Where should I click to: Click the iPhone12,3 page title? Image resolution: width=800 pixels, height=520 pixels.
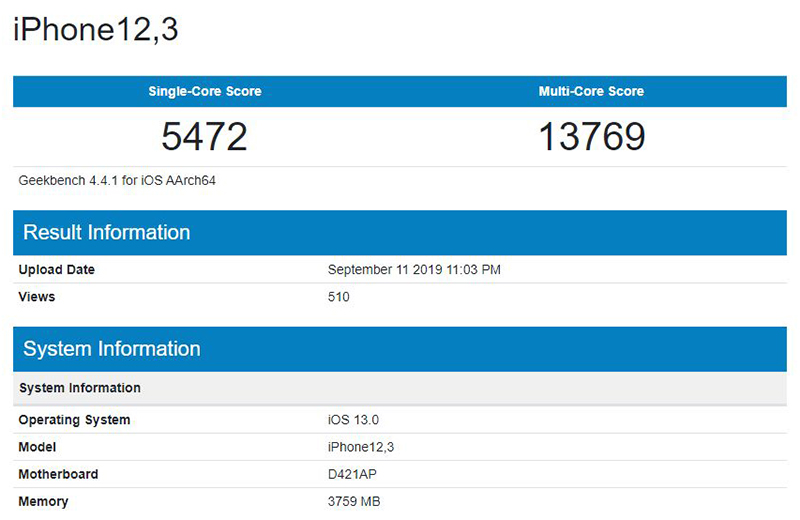[x=96, y=30]
